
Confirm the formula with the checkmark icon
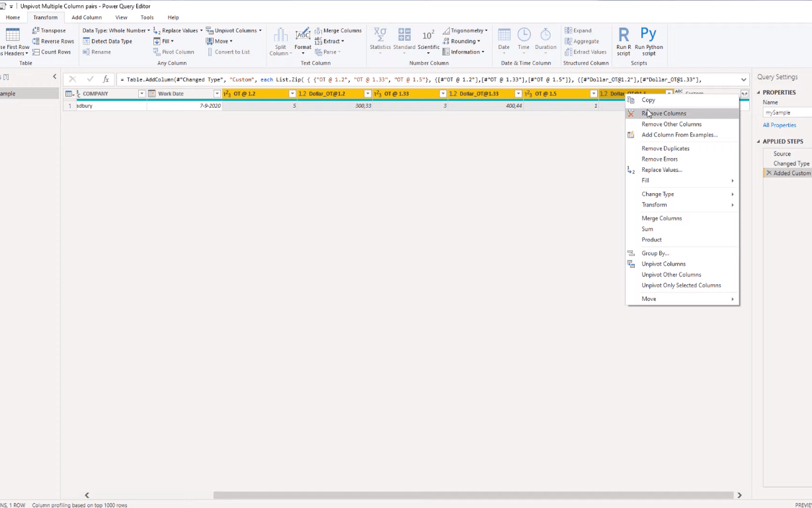point(90,79)
